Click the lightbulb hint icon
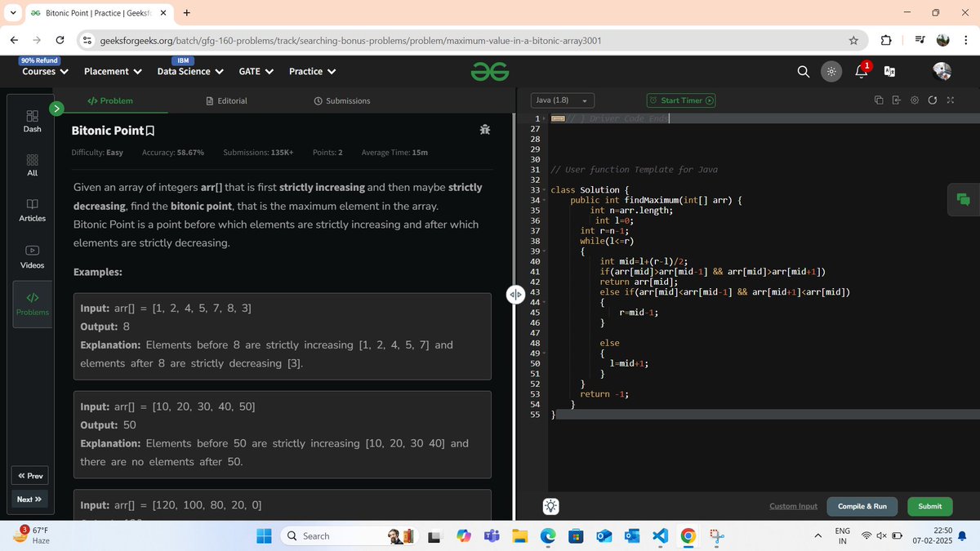The width and height of the screenshot is (980, 551). coord(551,507)
